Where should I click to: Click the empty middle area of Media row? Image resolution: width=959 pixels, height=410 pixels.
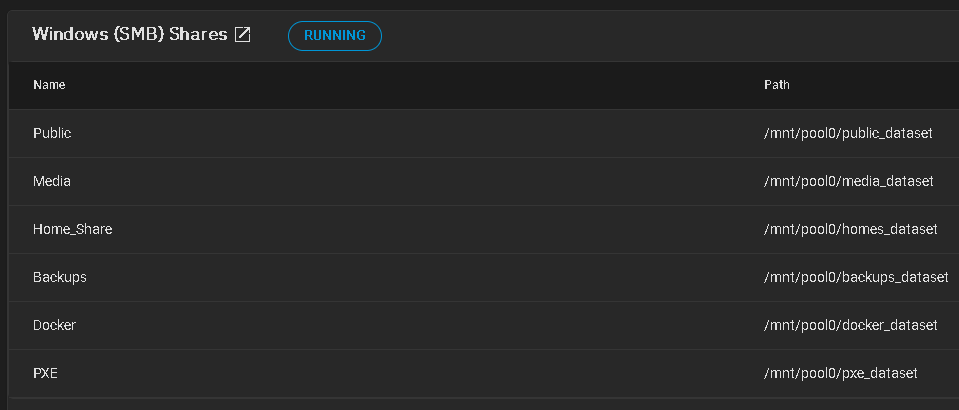[x=416, y=181]
